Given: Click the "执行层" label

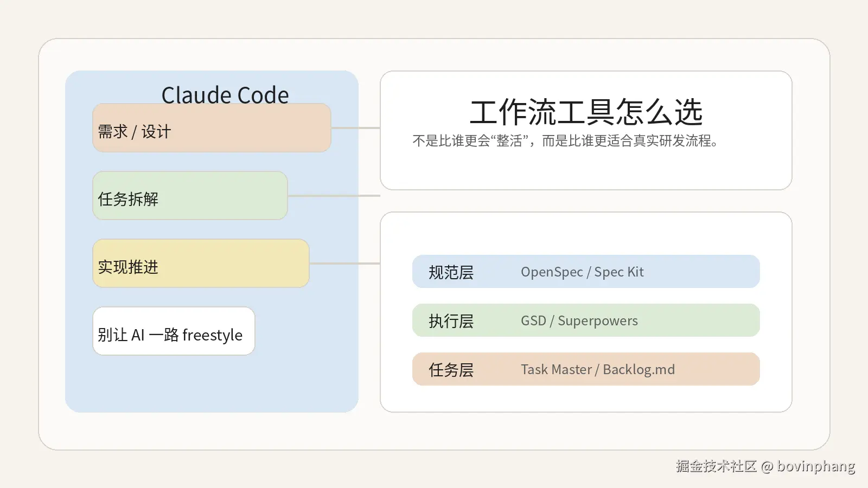Looking at the screenshot, I should pyautogui.click(x=451, y=321).
